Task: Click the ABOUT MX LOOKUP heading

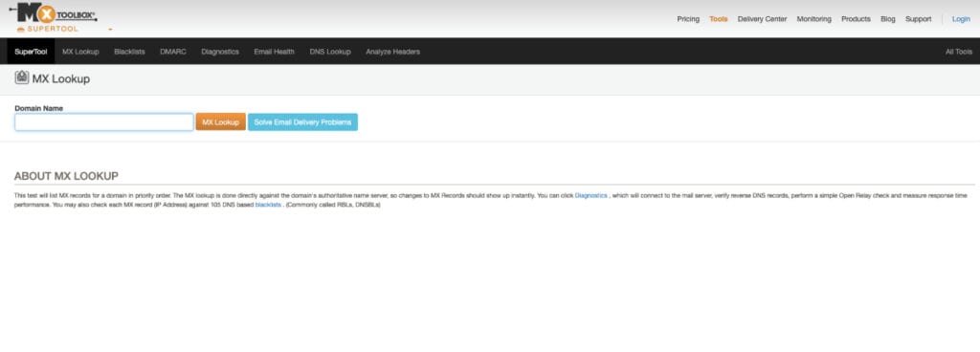Action: coord(66,176)
